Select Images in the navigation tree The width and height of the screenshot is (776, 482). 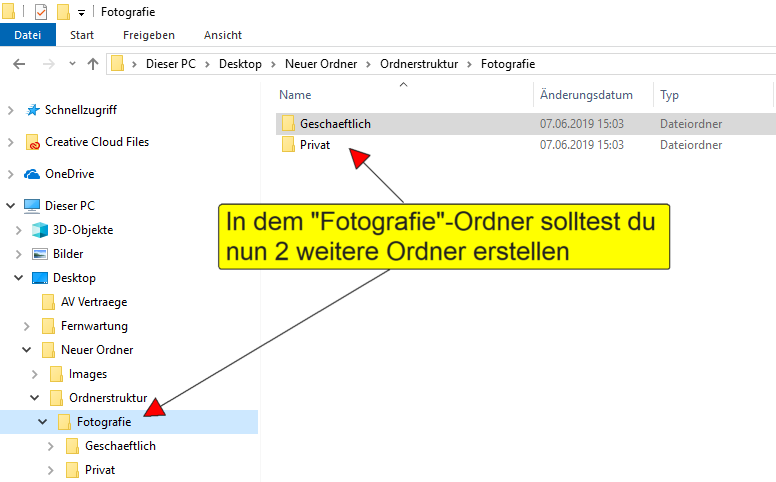pyautogui.click(x=88, y=374)
